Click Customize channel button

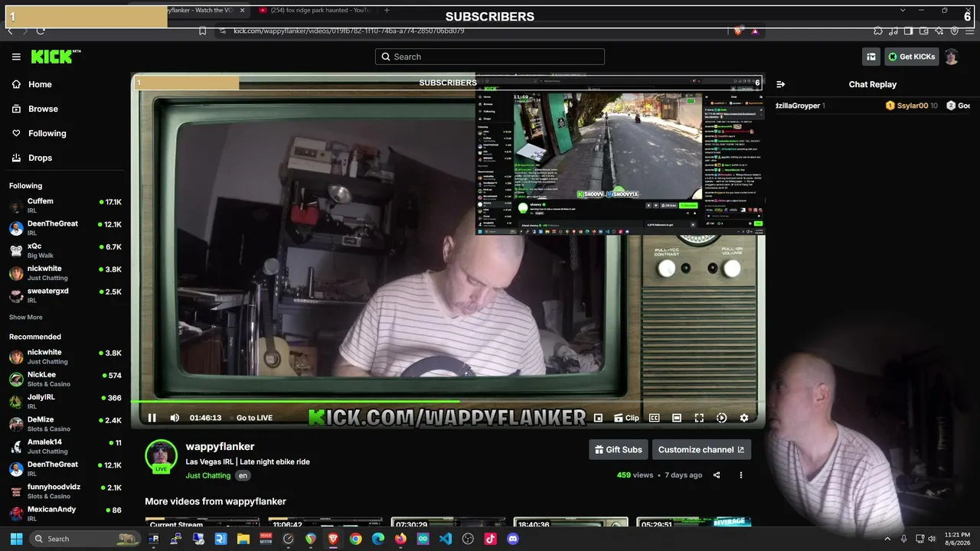click(701, 450)
